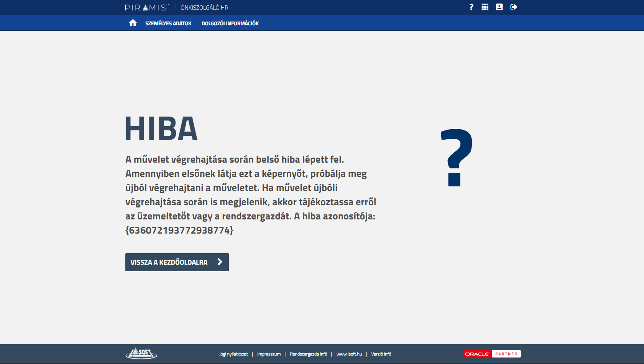Click the ÖNKISZOLGÁLÓ HR header title
644x364 pixels.
pyautogui.click(x=204, y=8)
